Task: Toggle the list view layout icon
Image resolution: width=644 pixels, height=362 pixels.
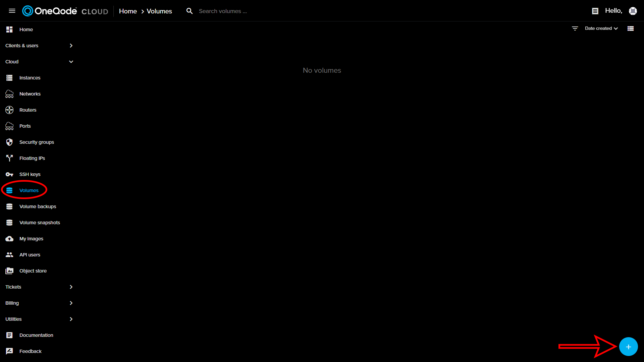Action: coord(630,28)
